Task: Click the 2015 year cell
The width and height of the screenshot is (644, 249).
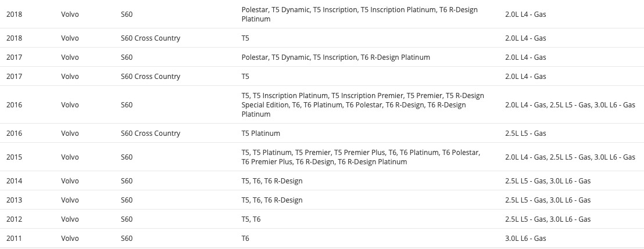Action: pyautogui.click(x=14, y=157)
